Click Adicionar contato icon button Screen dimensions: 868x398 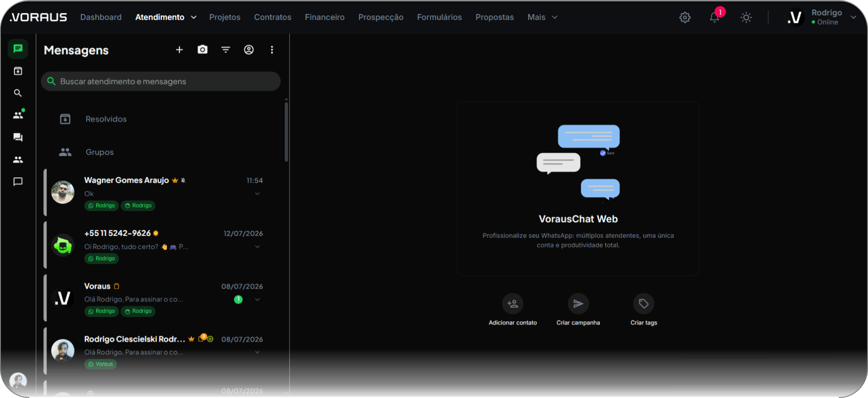(513, 304)
